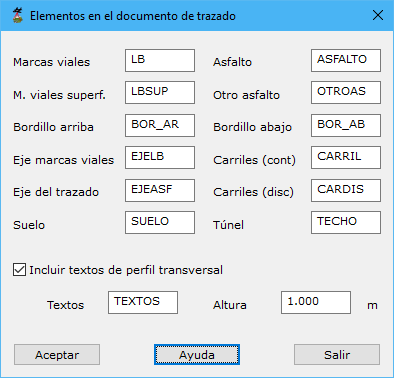Click the Marcas viales label
This screenshot has width=394, height=378.
pyautogui.click(x=52, y=62)
